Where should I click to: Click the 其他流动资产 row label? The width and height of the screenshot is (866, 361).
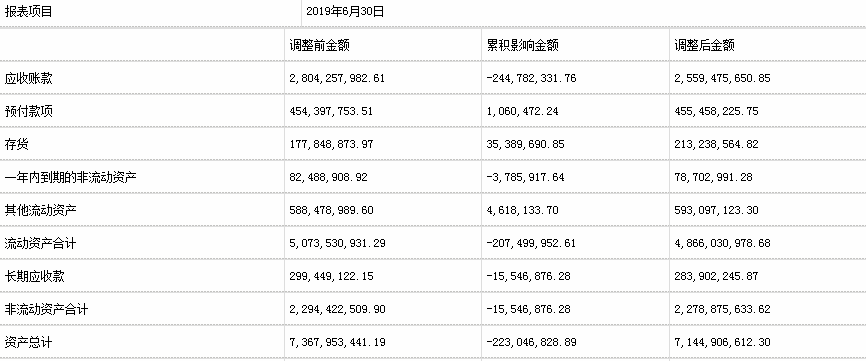pyautogui.click(x=40, y=210)
